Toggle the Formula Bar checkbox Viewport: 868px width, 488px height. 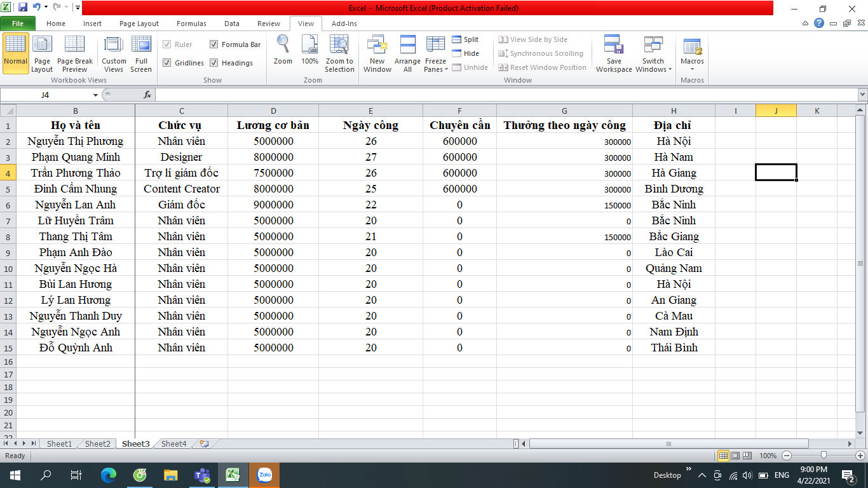point(214,44)
